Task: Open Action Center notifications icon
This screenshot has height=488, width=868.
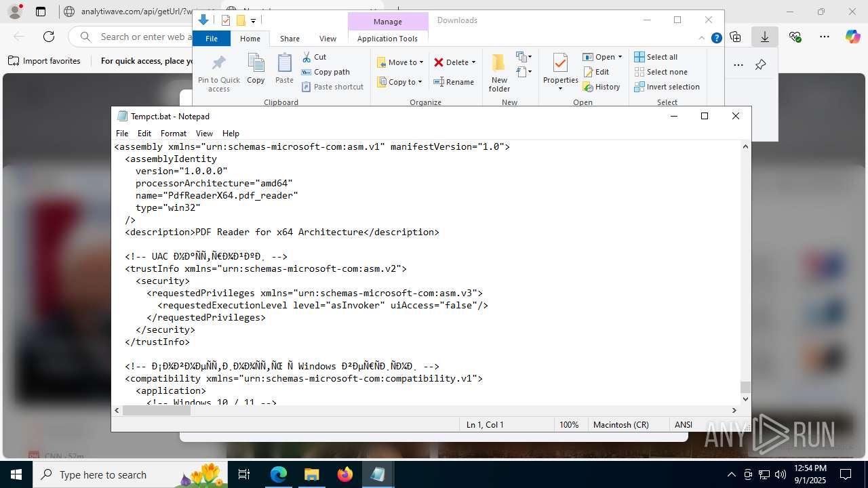Action: pyautogui.click(x=846, y=474)
